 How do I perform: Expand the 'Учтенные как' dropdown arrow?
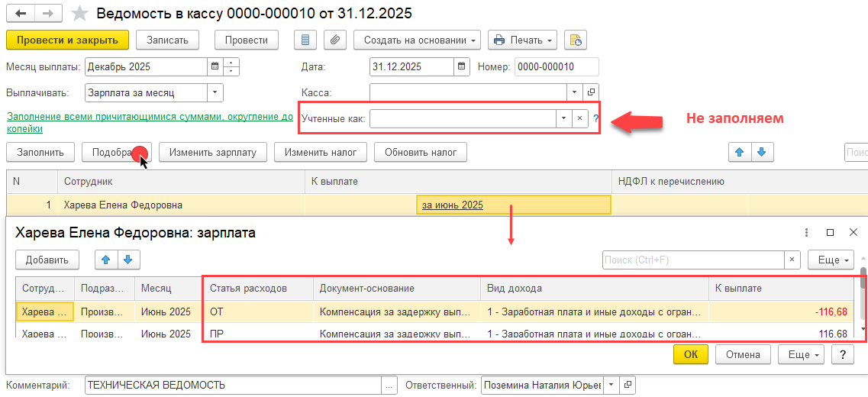point(564,118)
